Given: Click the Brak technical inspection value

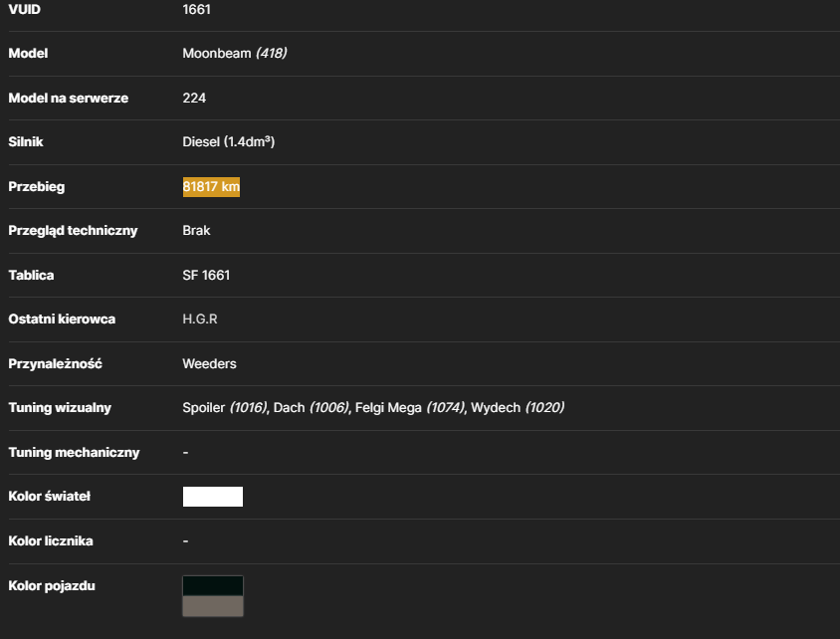Looking at the screenshot, I should (196, 231).
